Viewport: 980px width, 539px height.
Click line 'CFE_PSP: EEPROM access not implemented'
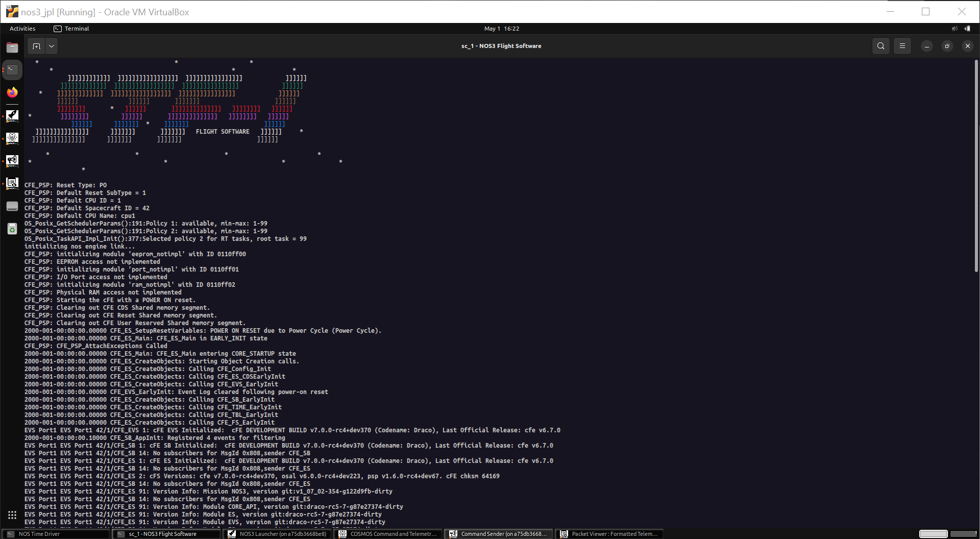pyautogui.click(x=92, y=262)
